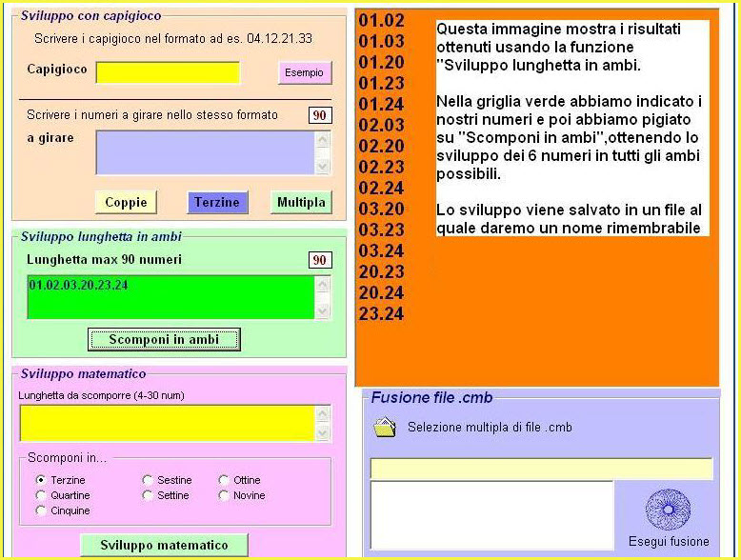
Task: Click the result ambo 03.24
Action: tap(381, 250)
